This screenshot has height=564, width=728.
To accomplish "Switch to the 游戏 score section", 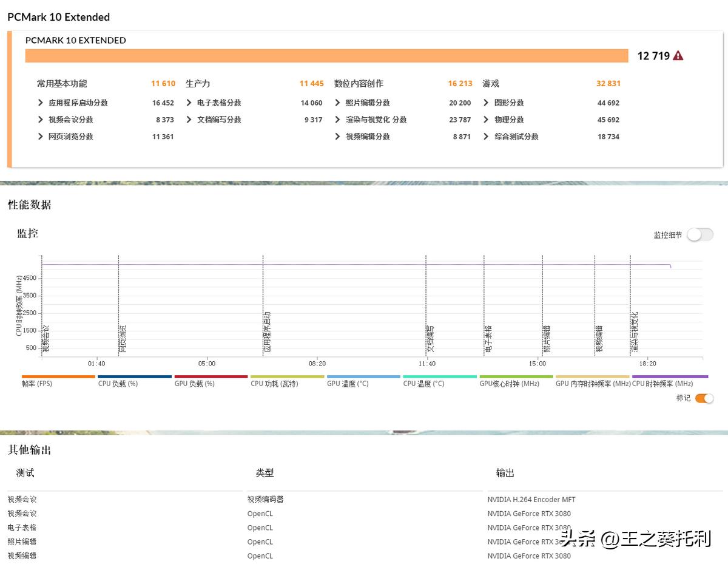I will click(491, 83).
